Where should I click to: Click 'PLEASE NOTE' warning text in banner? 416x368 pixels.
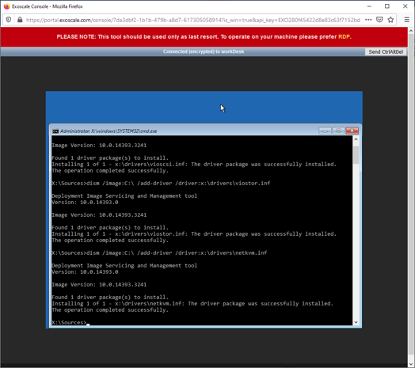(x=204, y=37)
